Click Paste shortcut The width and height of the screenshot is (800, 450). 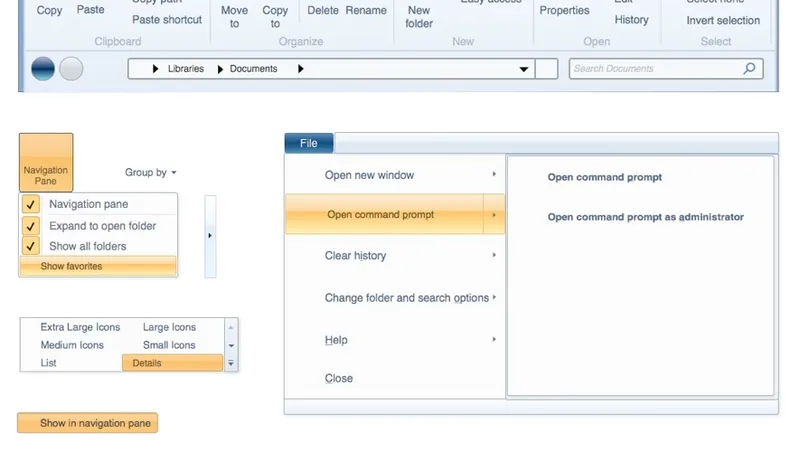pos(167,19)
